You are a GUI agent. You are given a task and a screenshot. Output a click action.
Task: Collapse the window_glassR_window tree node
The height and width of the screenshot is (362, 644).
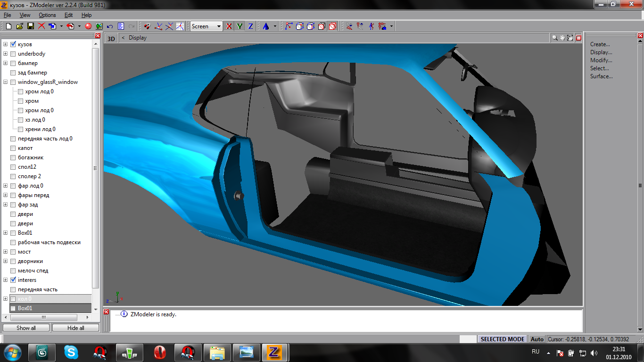click(5, 82)
